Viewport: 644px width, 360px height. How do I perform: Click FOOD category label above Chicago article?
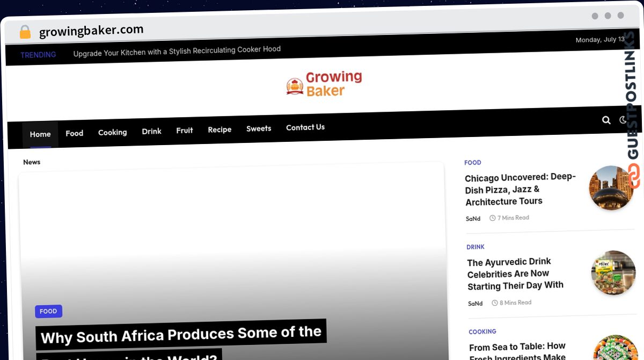[473, 162]
